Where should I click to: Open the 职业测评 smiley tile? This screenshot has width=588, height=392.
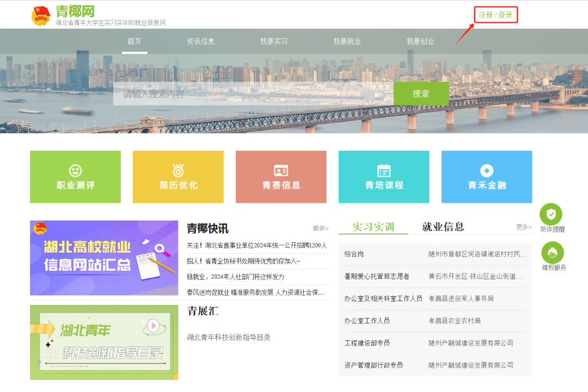click(75, 177)
